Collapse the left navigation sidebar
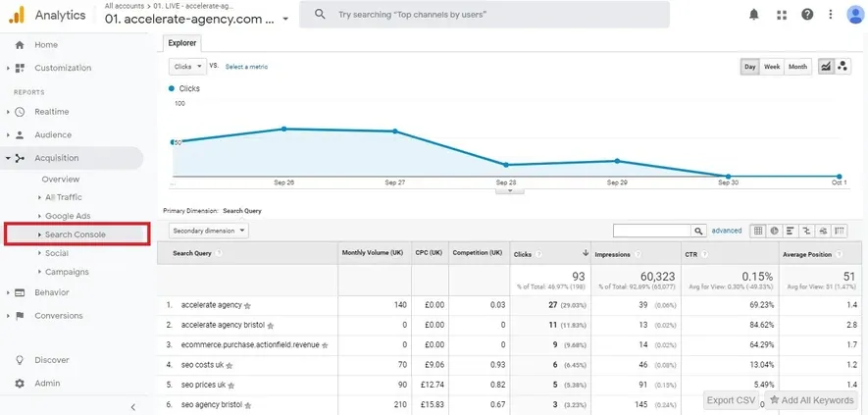The width and height of the screenshot is (868, 415). click(x=132, y=407)
